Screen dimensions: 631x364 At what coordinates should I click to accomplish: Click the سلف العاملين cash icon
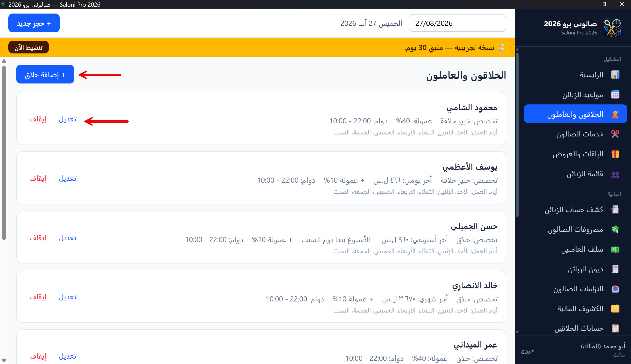[x=615, y=249]
